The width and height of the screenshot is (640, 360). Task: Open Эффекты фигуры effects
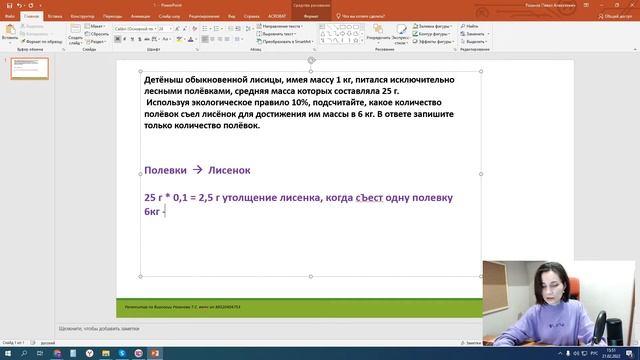pos(433,42)
